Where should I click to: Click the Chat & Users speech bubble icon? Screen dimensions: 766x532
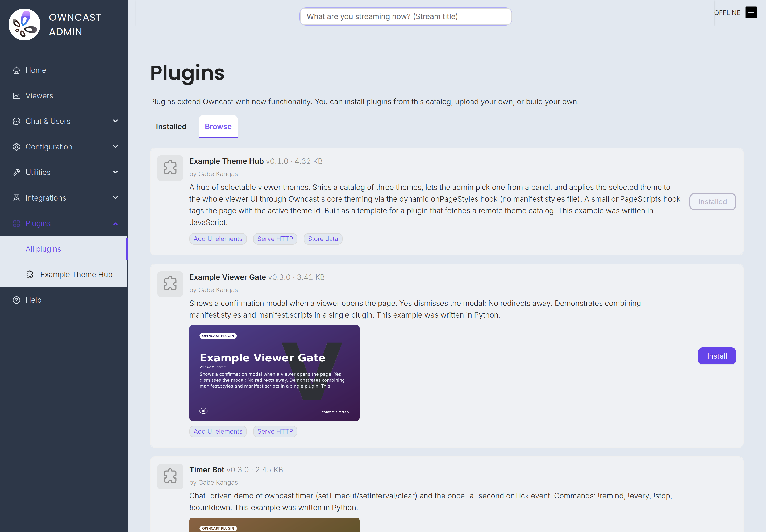[x=16, y=121]
